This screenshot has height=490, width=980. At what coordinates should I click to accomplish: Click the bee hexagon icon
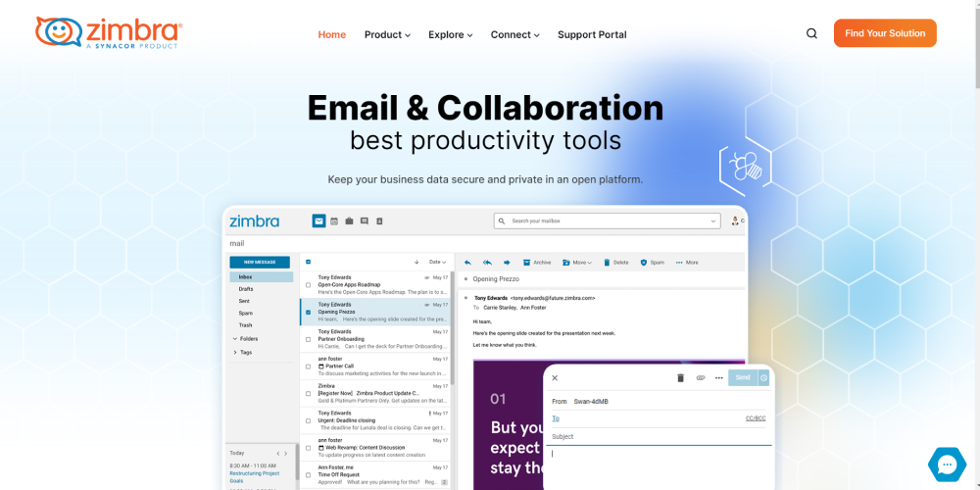(745, 167)
